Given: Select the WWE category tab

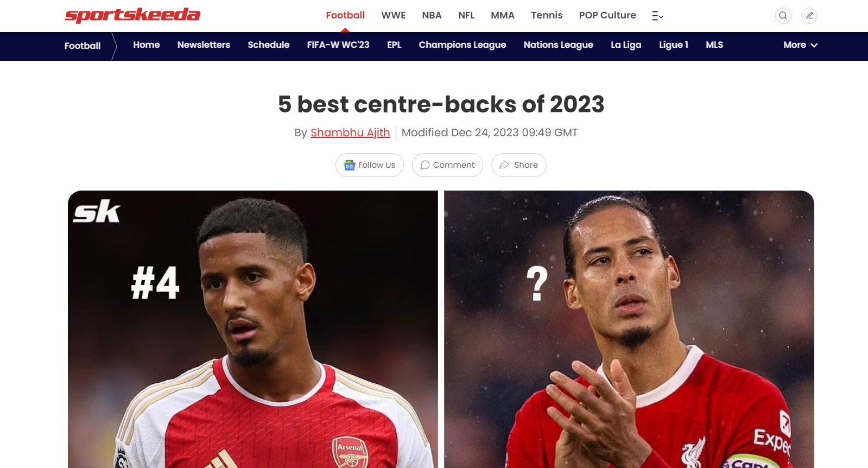Looking at the screenshot, I should 394,15.
